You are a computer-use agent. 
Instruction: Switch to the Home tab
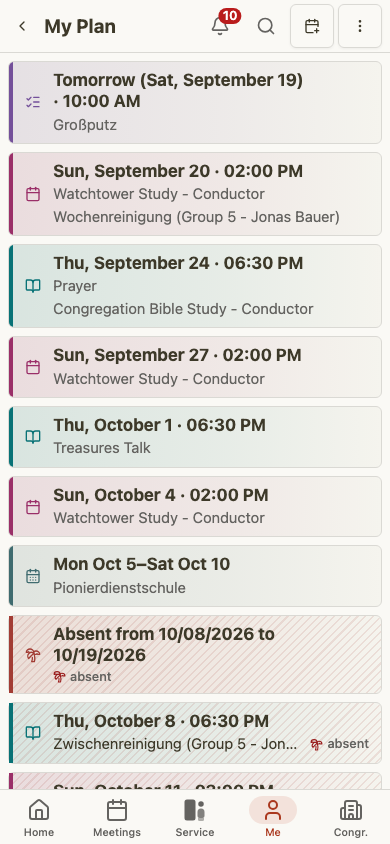coord(39,818)
